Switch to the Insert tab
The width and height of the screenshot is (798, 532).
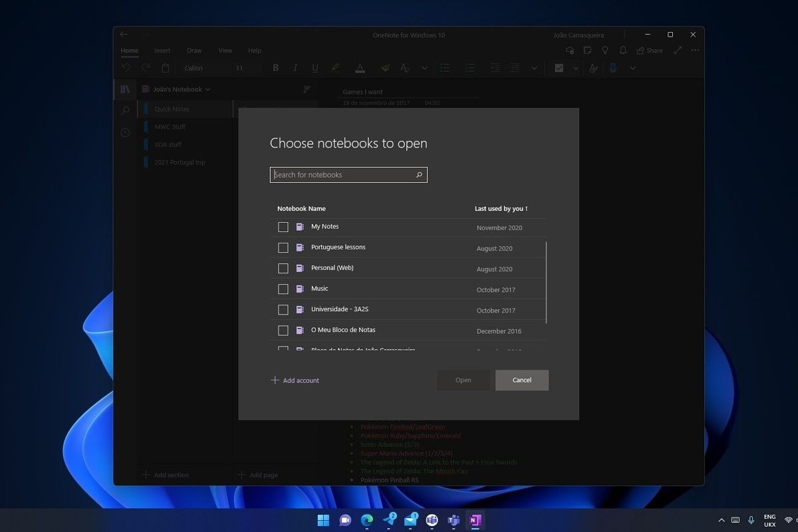point(162,51)
